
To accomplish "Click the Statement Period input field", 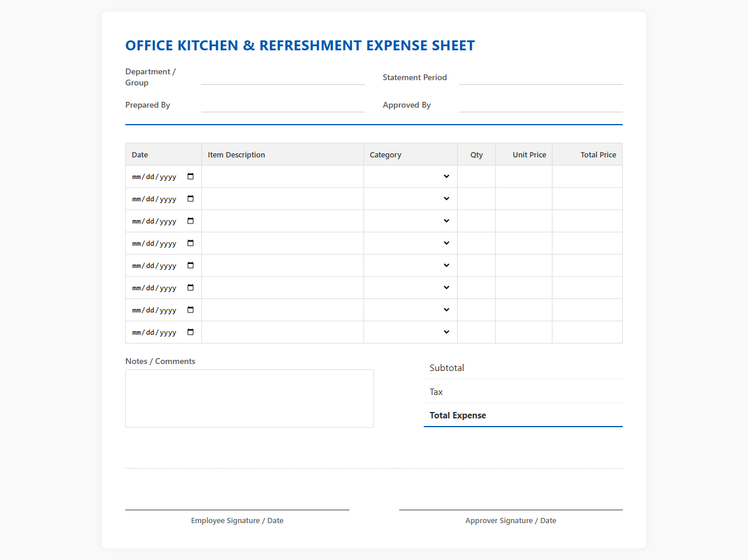I will tap(541, 77).
